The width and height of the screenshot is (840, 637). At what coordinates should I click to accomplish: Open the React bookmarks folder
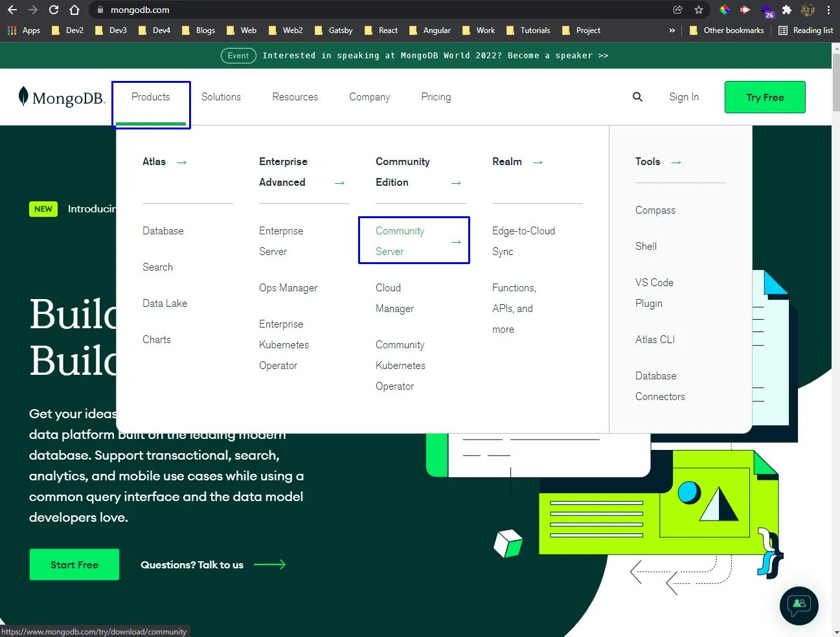click(381, 30)
